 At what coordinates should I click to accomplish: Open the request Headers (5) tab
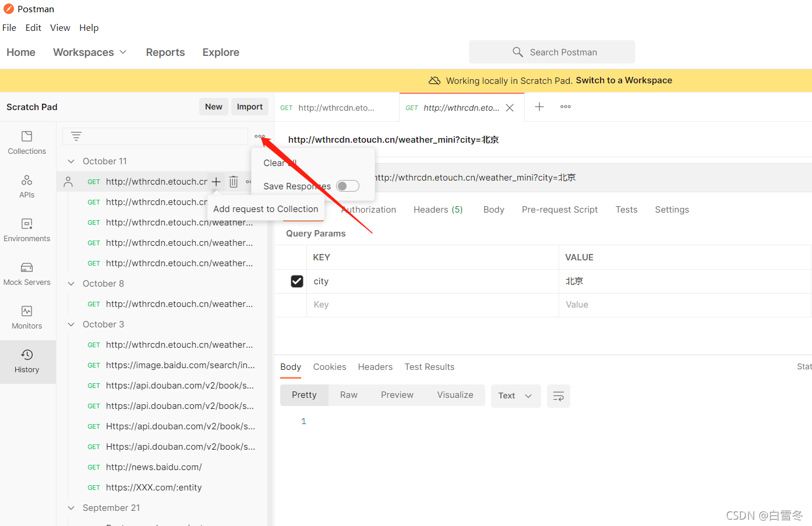438,210
